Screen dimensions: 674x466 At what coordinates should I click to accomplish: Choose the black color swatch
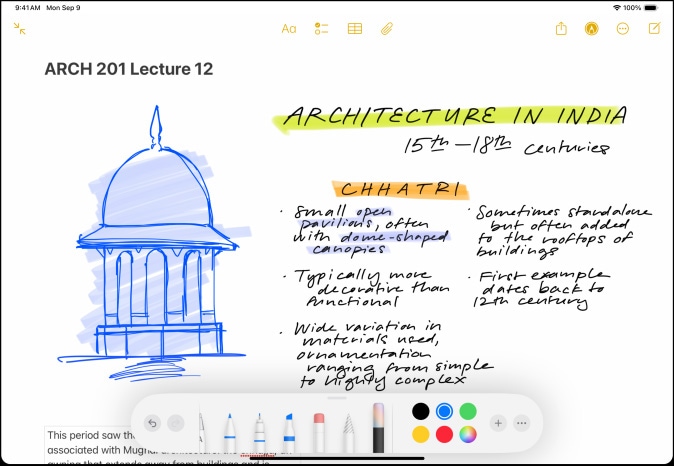point(421,411)
